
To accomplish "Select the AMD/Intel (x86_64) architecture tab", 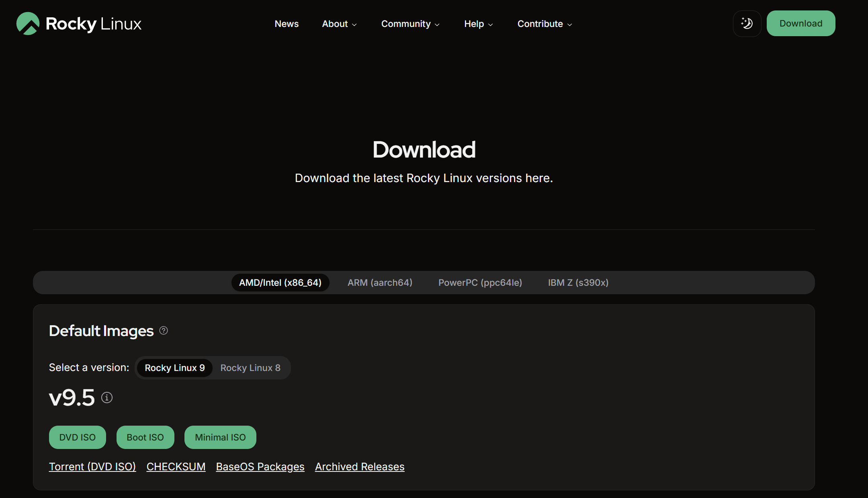I will [x=280, y=283].
